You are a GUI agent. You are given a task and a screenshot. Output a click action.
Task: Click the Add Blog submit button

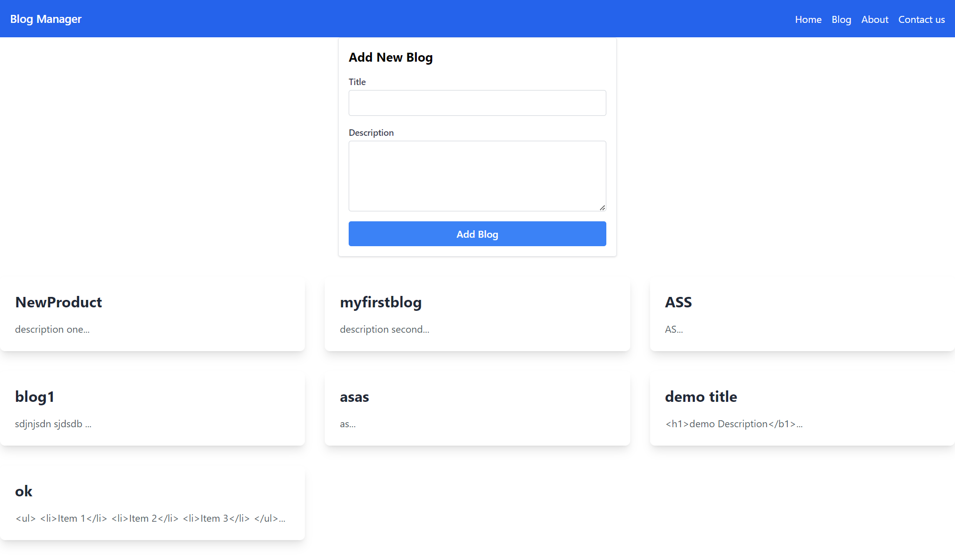[477, 233]
